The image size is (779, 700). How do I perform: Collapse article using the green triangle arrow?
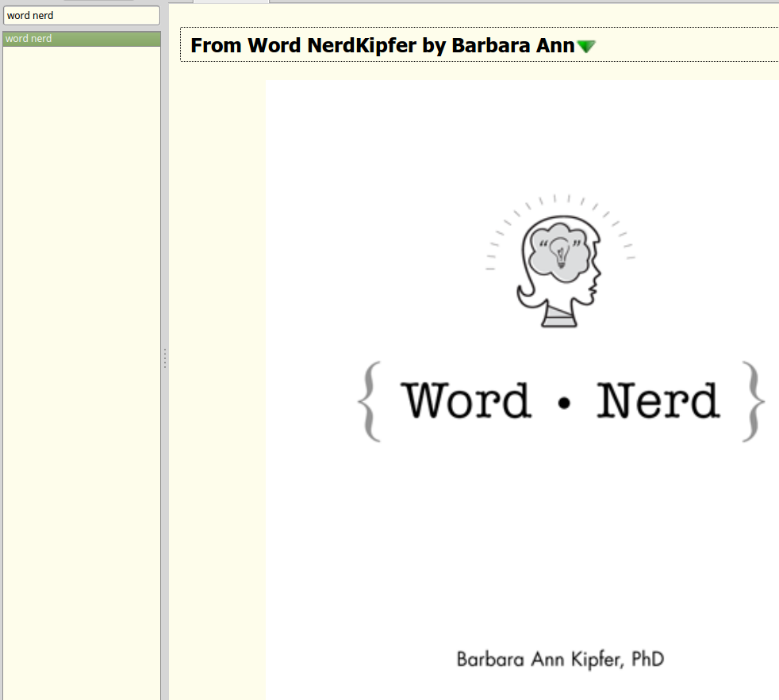coord(586,47)
